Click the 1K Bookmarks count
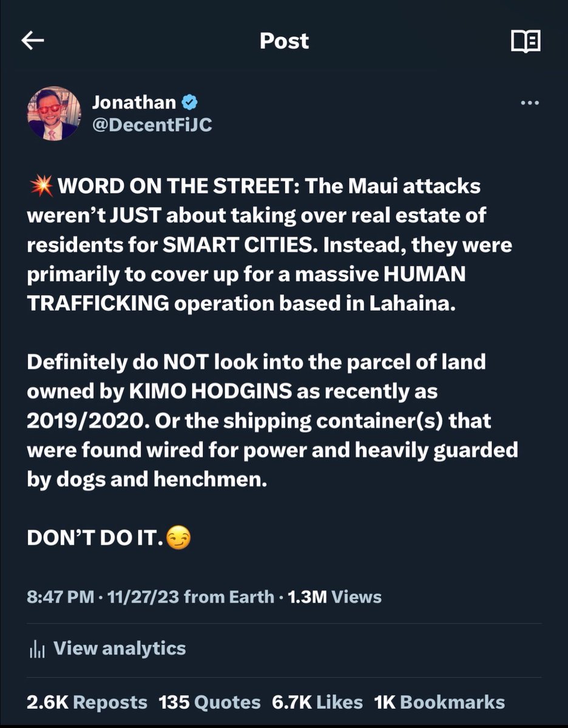The image size is (568, 728). (439, 702)
